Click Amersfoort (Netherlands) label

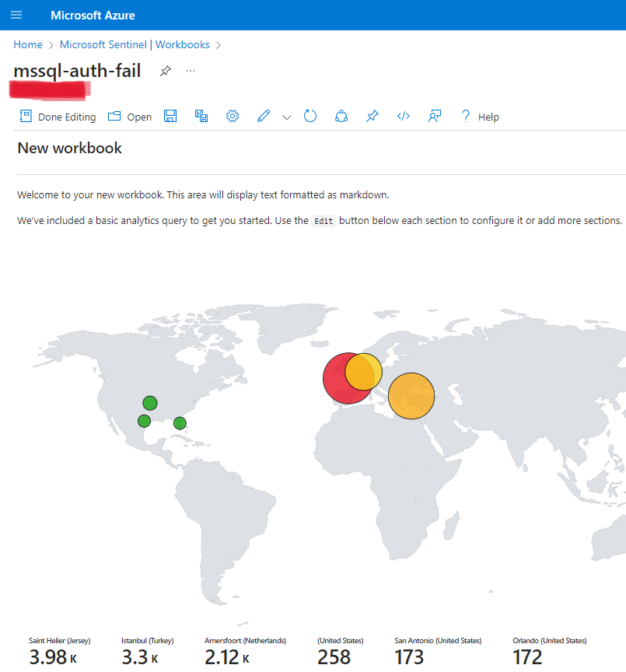click(x=246, y=641)
